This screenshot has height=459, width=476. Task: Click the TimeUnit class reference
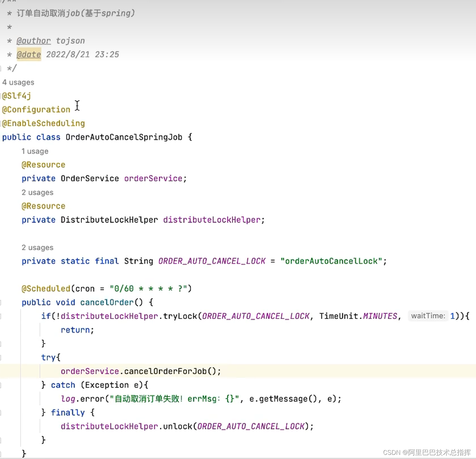tap(339, 316)
